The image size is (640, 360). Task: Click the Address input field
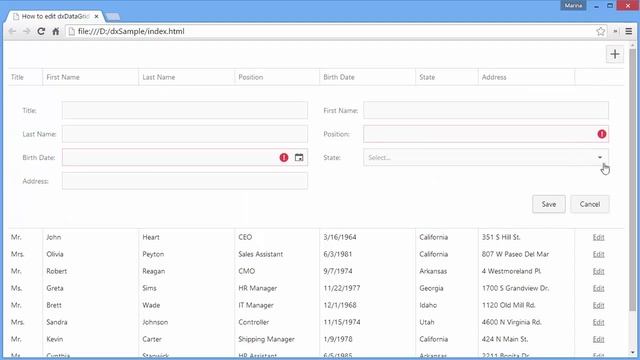[185, 181]
